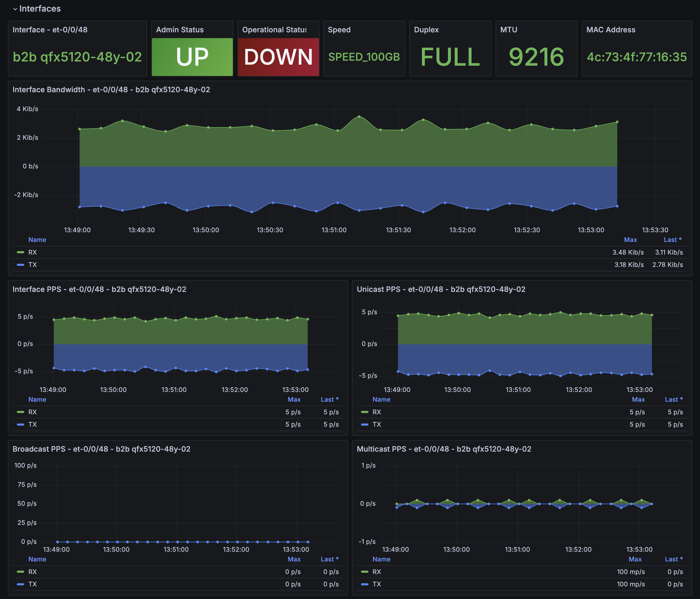Click b2b qfx5120-48y-02 interface description
Viewport: 700px width, 599px height.
point(77,57)
